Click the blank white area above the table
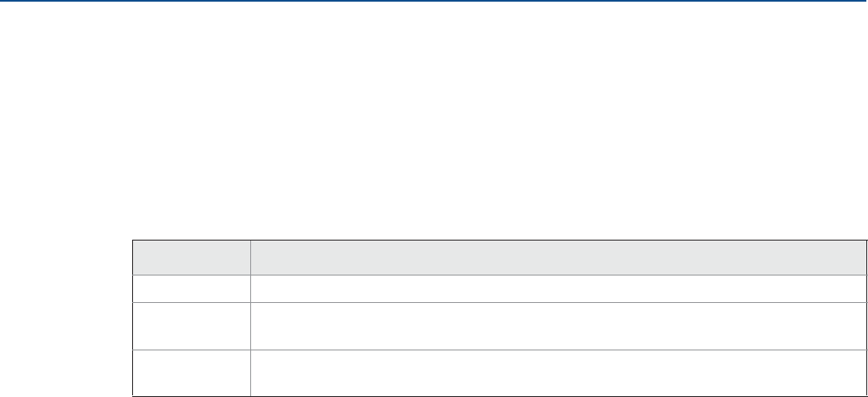This screenshot has height=397, width=868. (434, 125)
